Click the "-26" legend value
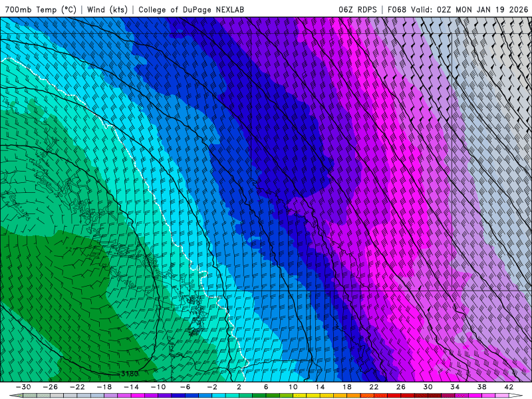This screenshot has width=532, height=399. click(x=51, y=387)
